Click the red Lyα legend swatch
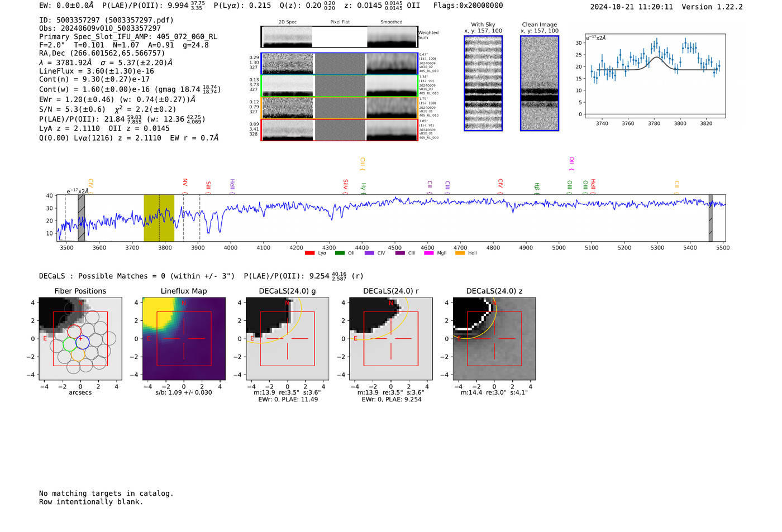 310,253
